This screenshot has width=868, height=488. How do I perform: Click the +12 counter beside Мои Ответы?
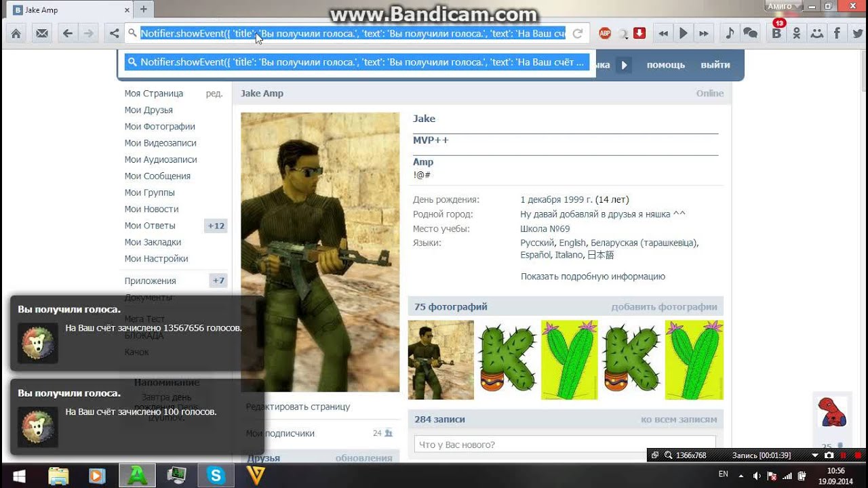216,226
